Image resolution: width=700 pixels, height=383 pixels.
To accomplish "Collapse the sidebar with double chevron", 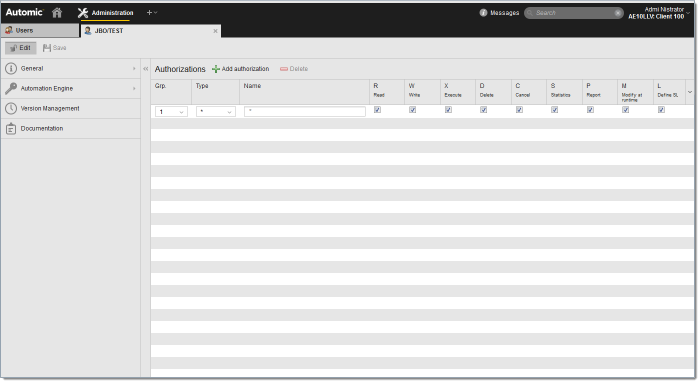I will click(x=146, y=69).
